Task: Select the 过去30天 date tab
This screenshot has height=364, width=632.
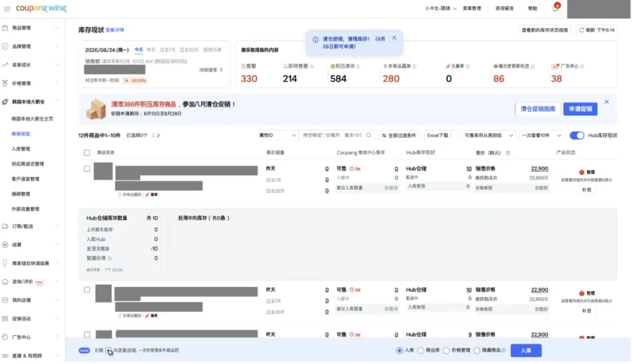Action: pyautogui.click(x=189, y=50)
